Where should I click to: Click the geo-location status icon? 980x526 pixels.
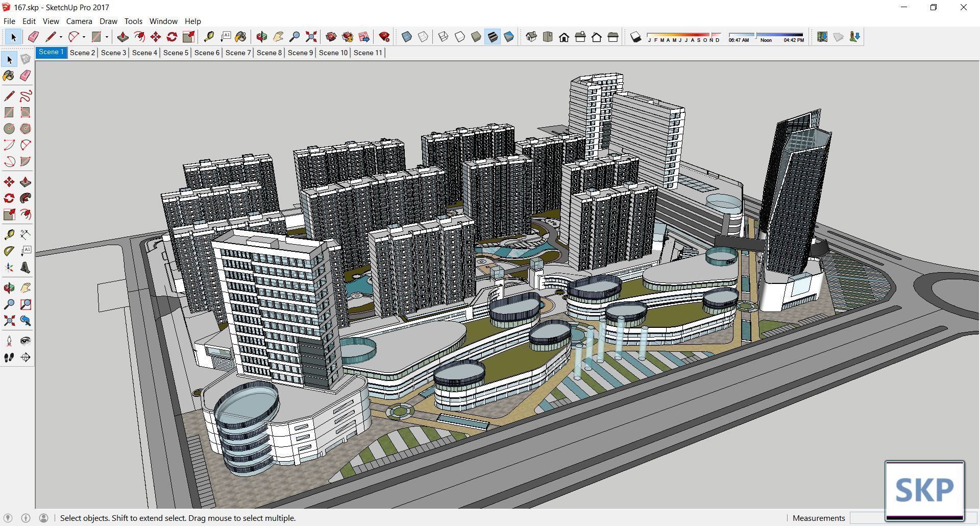[x=8, y=518]
